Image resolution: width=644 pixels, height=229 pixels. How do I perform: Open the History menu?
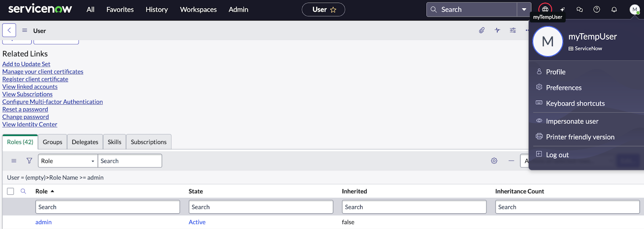[157, 9]
